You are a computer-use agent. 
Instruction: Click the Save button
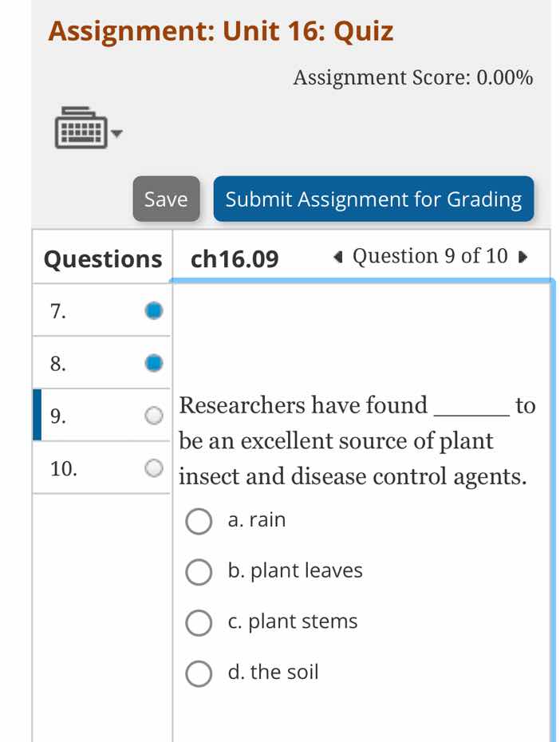pyautogui.click(x=165, y=199)
